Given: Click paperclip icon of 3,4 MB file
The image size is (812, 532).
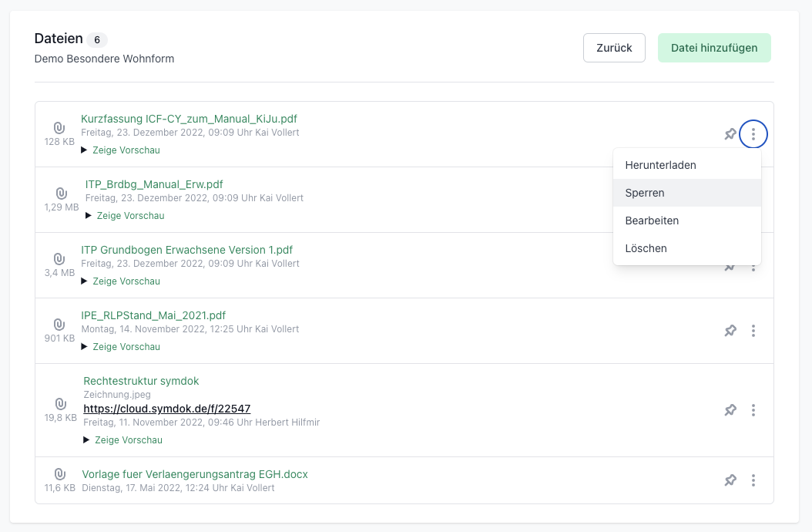Looking at the screenshot, I should click(59, 259).
